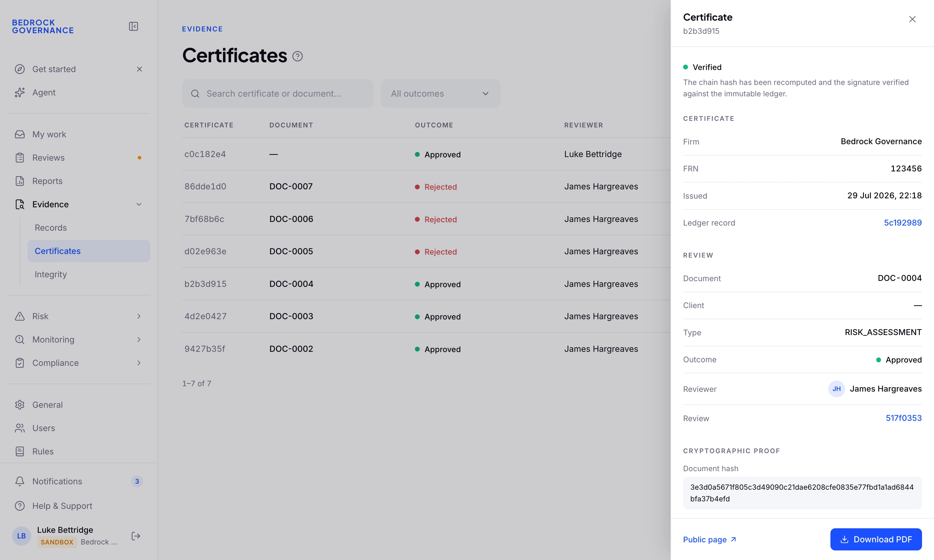Viewport: 934px width, 560px height.
Task: Click the DOC-0004 cell in the table
Action: coord(291,284)
